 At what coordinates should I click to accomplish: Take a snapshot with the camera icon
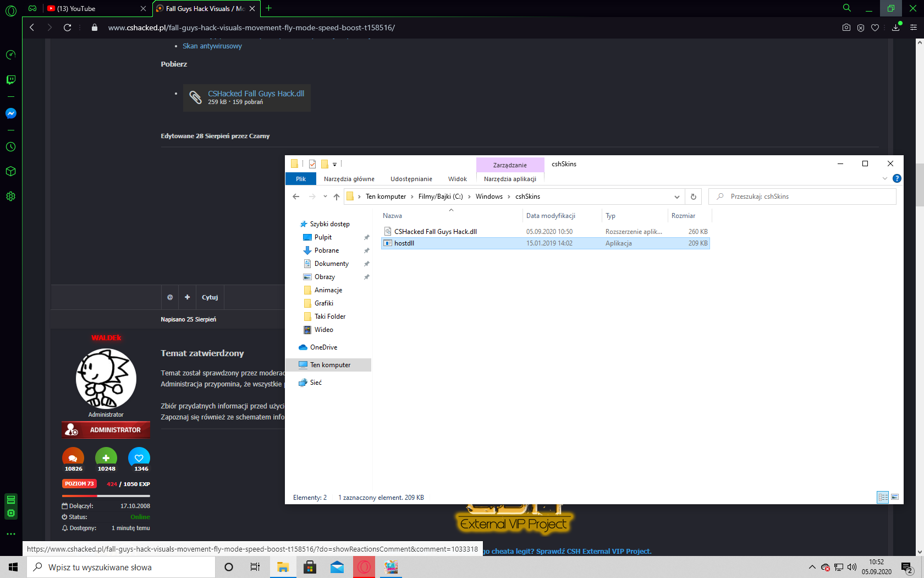[846, 28]
